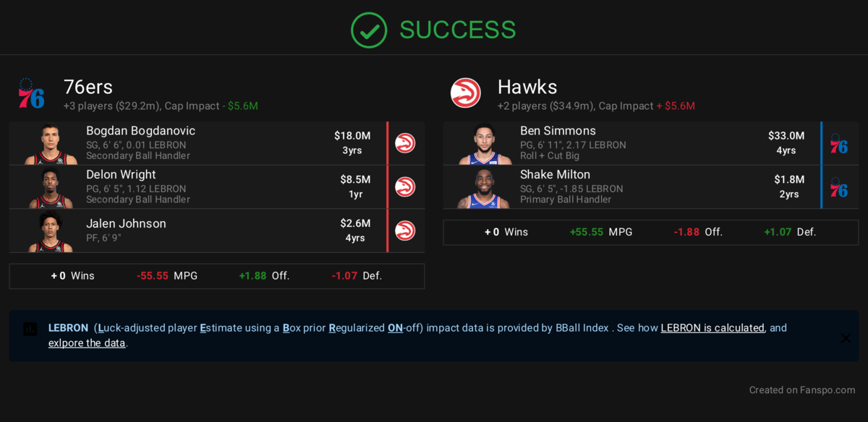
Task: Click Hawks logo beside Bogdan Bogdanovic
Action: 405,143
